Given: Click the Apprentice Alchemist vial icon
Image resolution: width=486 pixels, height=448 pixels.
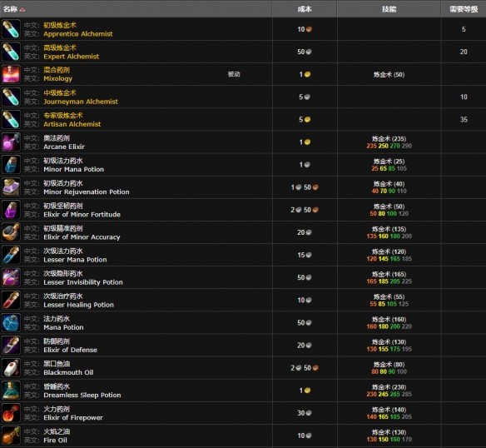Looking at the screenshot, I should [11, 29].
